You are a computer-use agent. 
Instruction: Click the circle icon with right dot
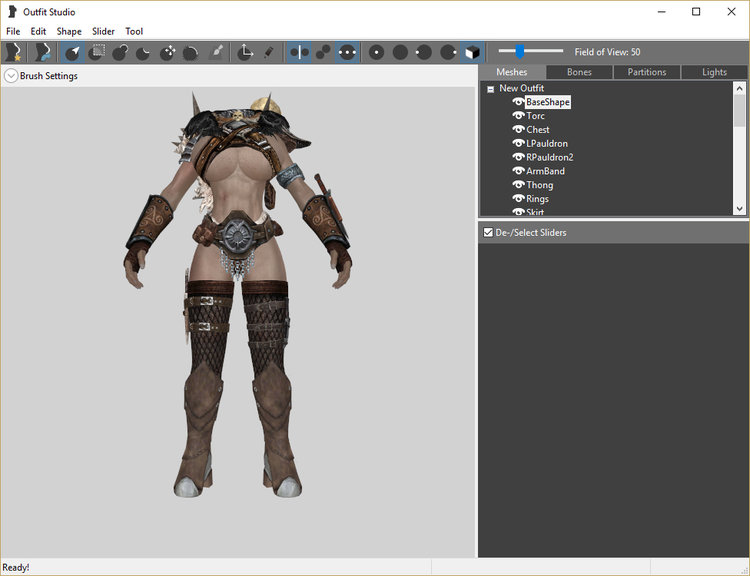pyautogui.click(x=448, y=52)
